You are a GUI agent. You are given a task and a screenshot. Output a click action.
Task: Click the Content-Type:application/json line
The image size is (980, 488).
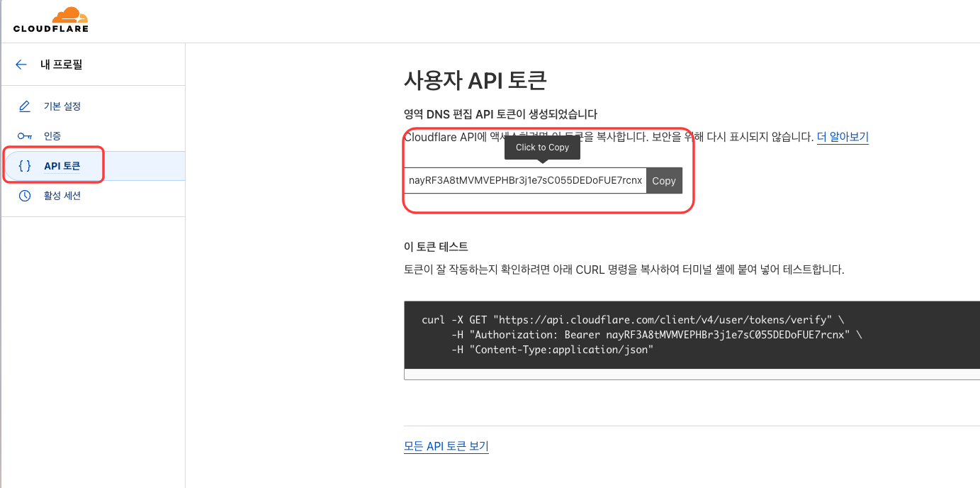[551, 350]
